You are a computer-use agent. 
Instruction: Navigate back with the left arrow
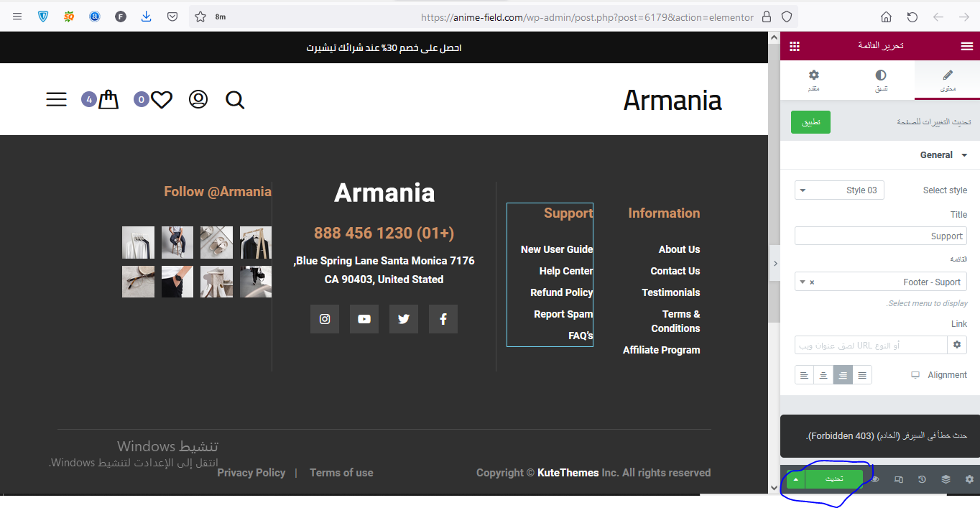tap(938, 17)
